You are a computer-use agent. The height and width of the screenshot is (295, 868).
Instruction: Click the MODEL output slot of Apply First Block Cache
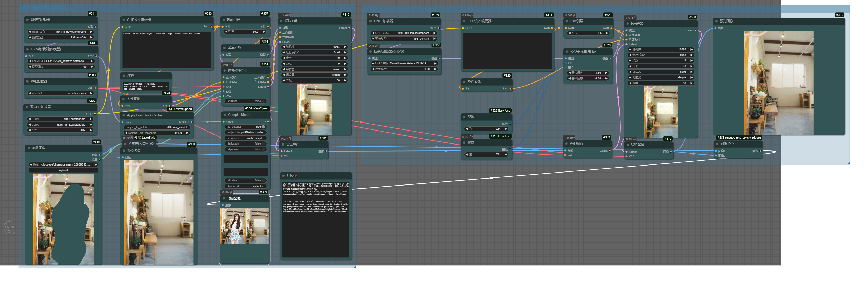(191, 122)
